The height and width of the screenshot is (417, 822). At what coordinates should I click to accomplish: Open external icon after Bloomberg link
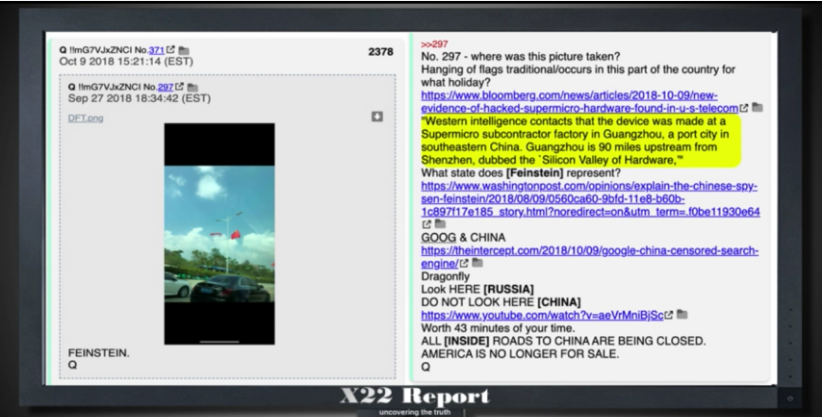(x=743, y=108)
